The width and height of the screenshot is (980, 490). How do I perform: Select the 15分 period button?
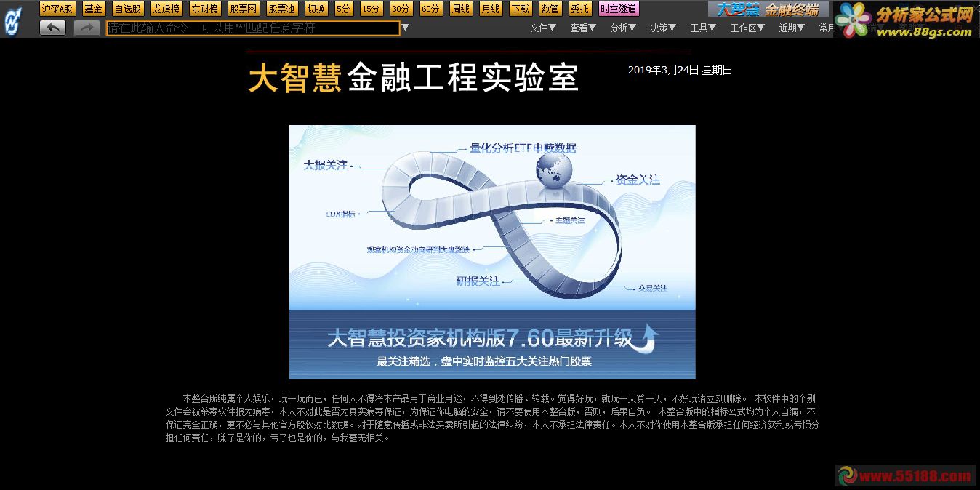[x=371, y=9]
